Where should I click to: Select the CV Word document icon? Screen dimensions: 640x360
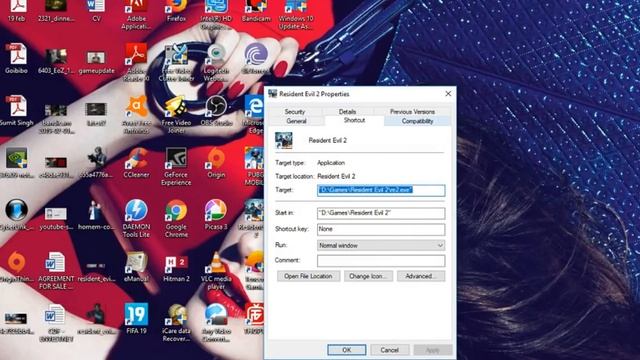96,11
